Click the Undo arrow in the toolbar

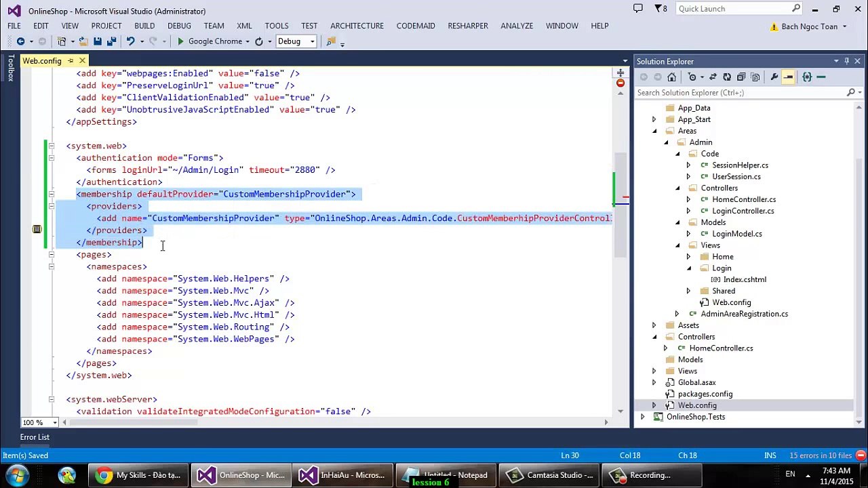[130, 41]
